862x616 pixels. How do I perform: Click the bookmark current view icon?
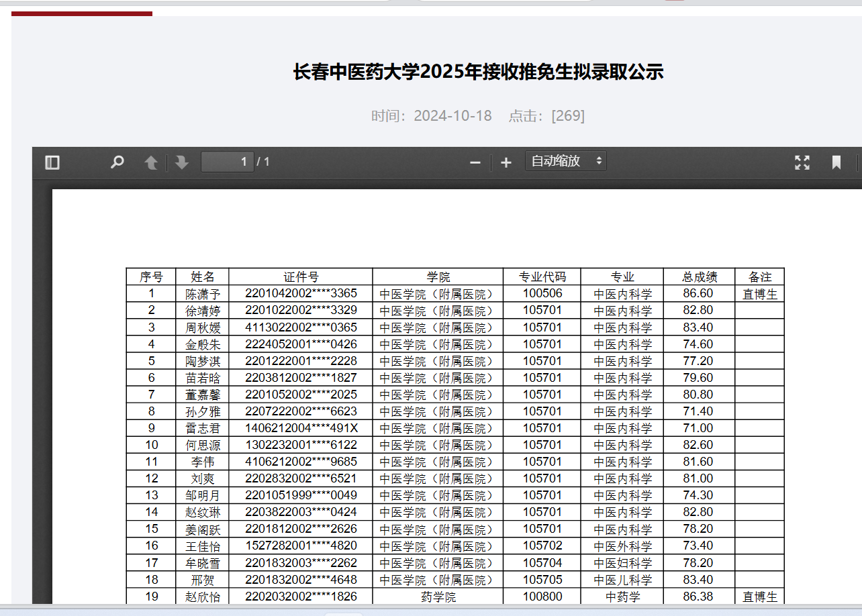(836, 162)
